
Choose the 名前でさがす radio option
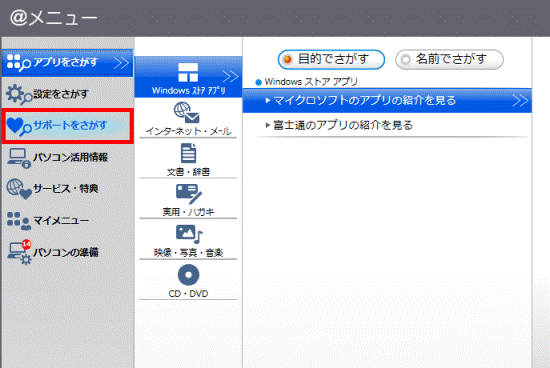[x=449, y=59]
